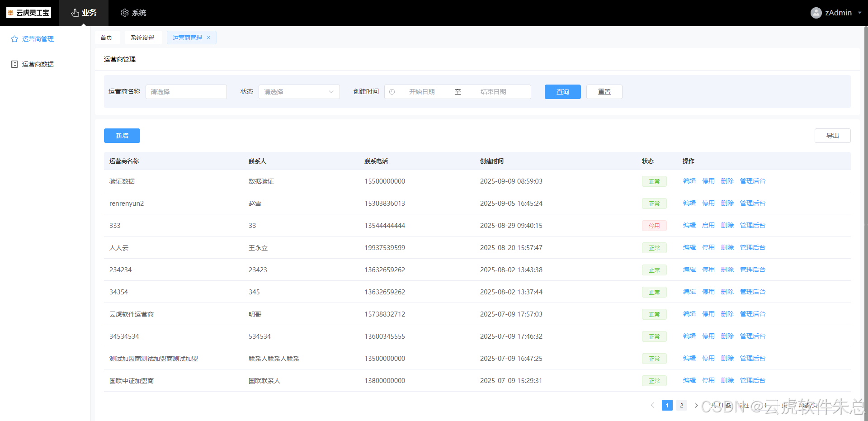Click the blue 新增 button

[x=122, y=136]
